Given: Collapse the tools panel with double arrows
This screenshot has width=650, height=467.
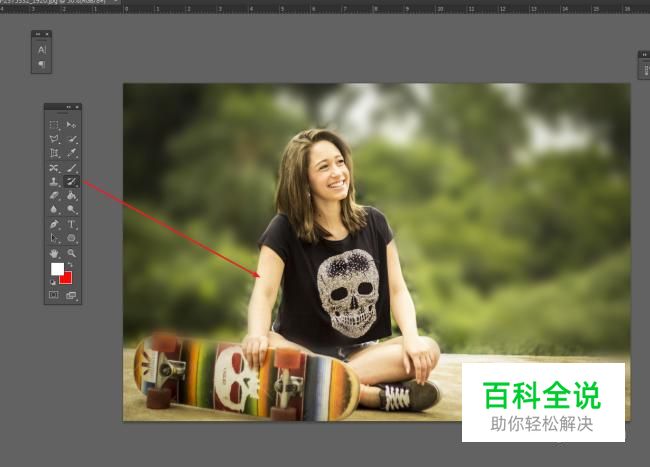Looking at the screenshot, I should click(69, 107).
